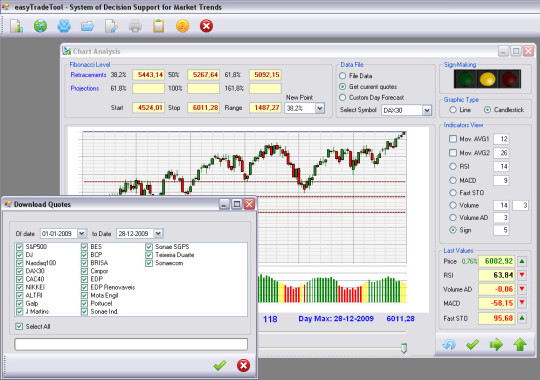Screen dimensions: 540x380
Task: Click the globe download quotes icon
Action: [x=40, y=26]
